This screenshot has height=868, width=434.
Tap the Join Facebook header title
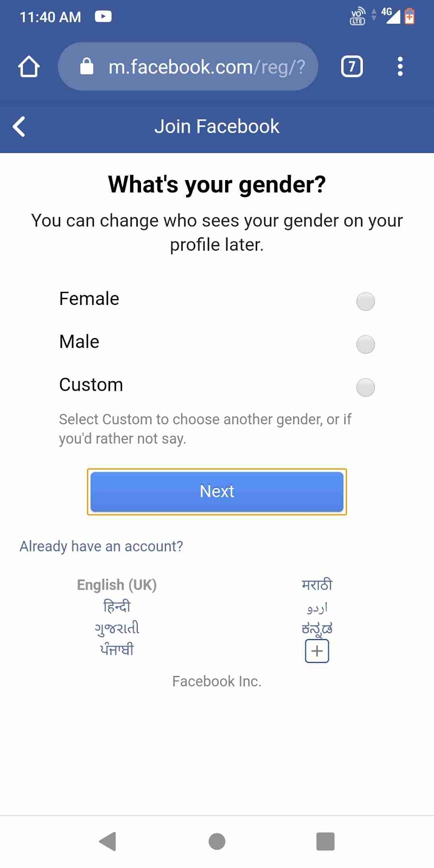pos(217,126)
